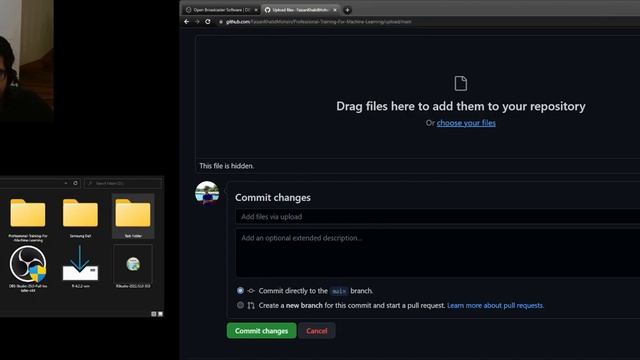
Task: Click the 'This file is hidden.' text
Action: point(227,166)
